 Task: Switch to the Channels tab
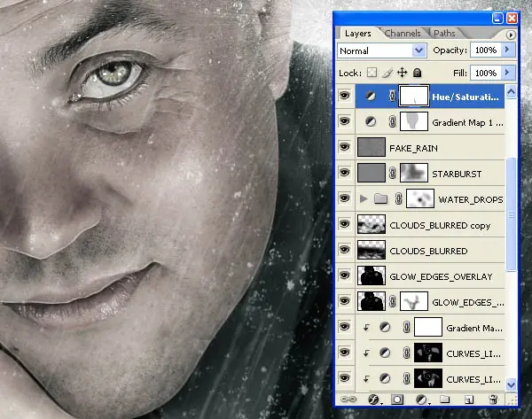click(x=403, y=34)
